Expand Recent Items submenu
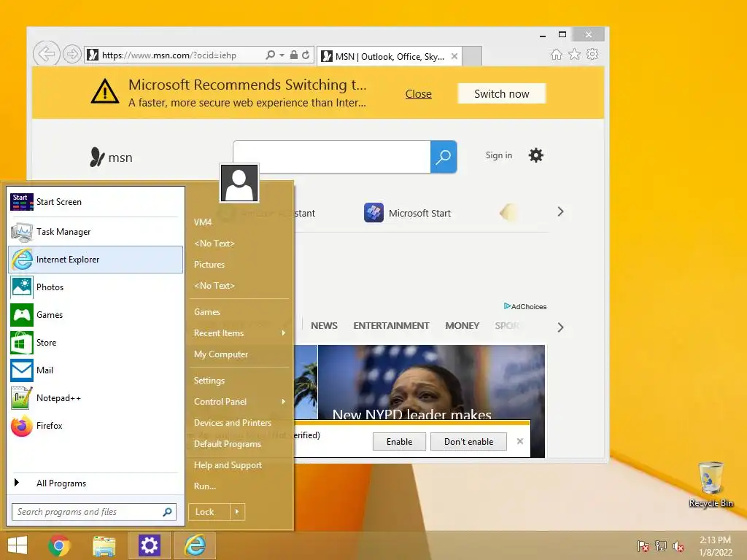Viewport: 747px width, 560px height. coord(239,333)
